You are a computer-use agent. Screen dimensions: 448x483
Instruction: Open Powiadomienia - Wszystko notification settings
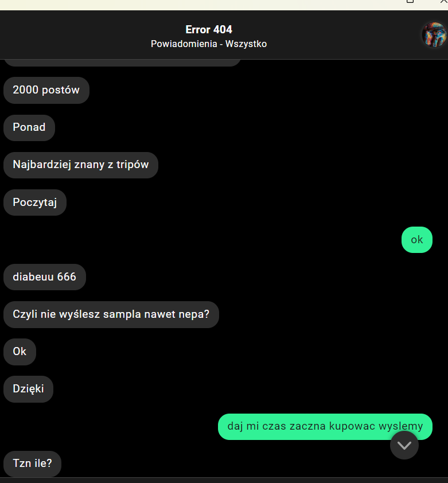click(209, 44)
